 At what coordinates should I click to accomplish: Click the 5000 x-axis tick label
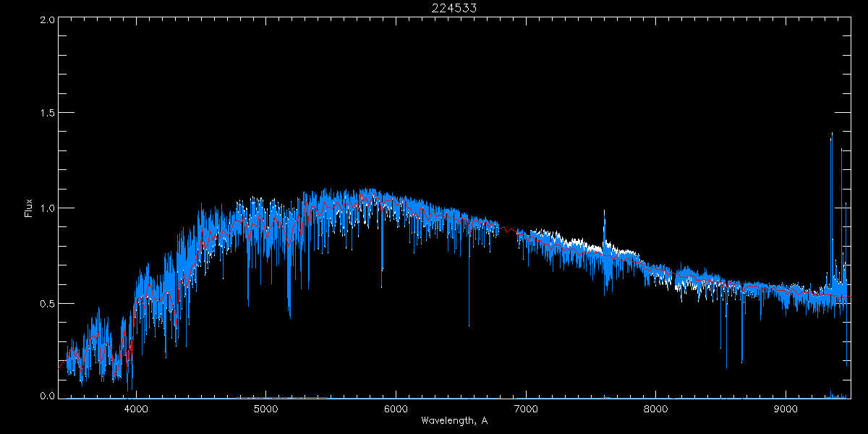click(266, 409)
